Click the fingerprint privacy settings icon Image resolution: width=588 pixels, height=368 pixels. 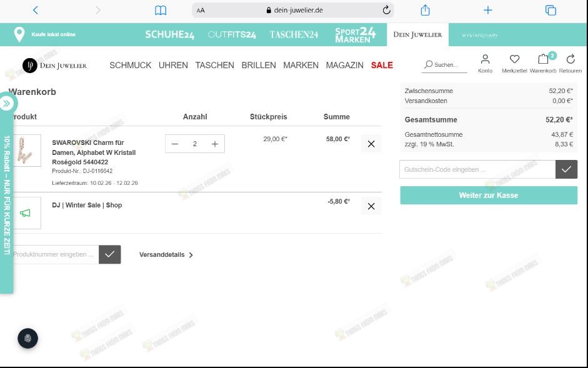(x=27, y=339)
